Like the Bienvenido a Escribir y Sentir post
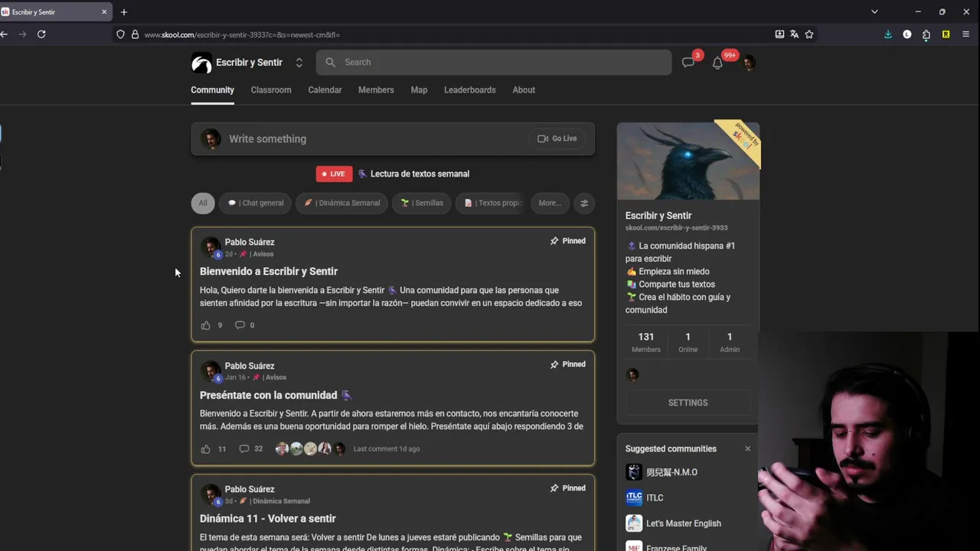The height and width of the screenshot is (551, 980). [205, 325]
